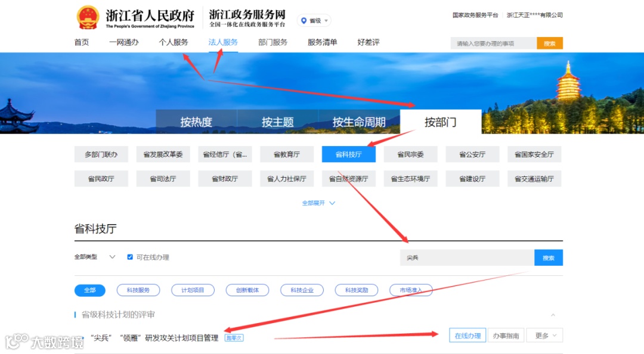Switch to the 按热度 tab

[x=196, y=122]
